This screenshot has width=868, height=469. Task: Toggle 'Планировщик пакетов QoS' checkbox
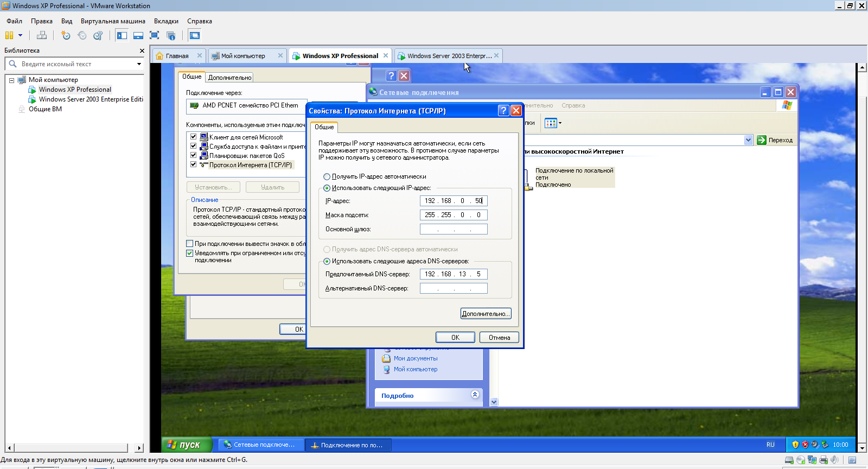point(193,155)
